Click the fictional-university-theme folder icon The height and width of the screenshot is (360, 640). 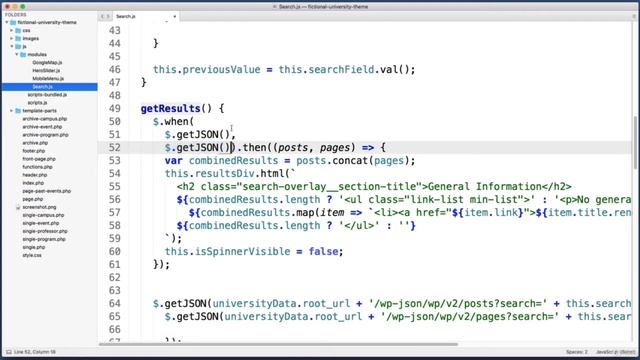(x=13, y=22)
